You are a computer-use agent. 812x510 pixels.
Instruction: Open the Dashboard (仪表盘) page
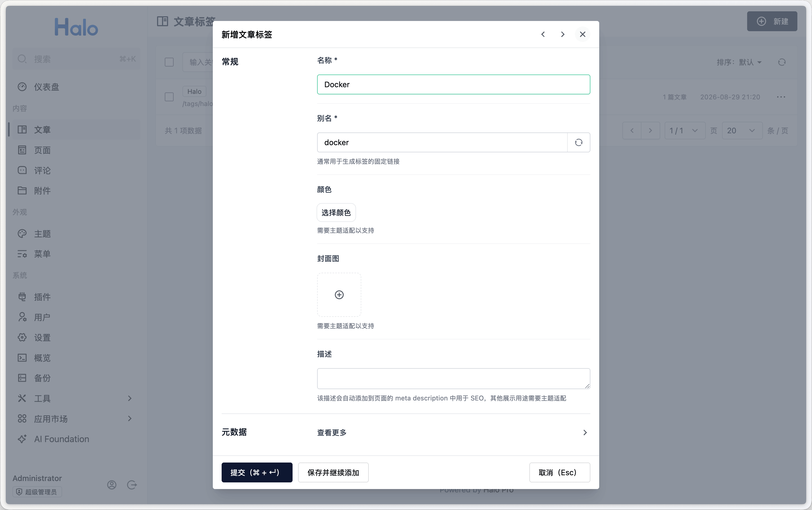pos(76,87)
